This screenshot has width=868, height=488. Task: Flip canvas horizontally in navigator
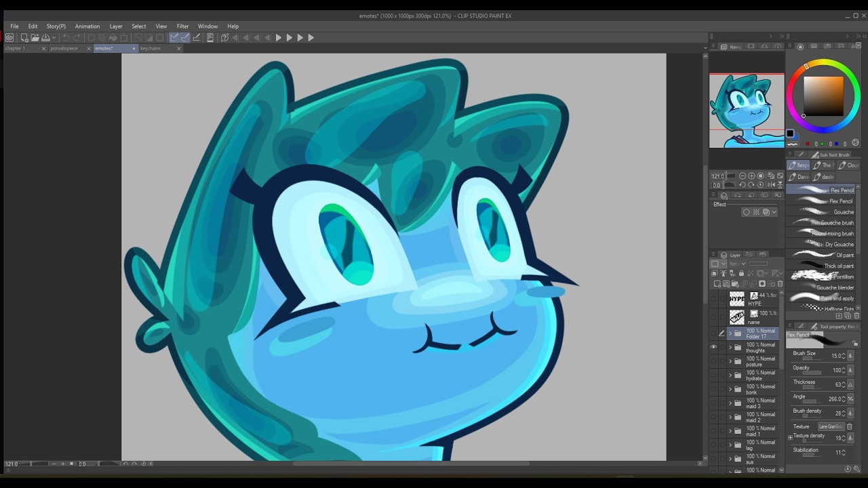tap(770, 185)
